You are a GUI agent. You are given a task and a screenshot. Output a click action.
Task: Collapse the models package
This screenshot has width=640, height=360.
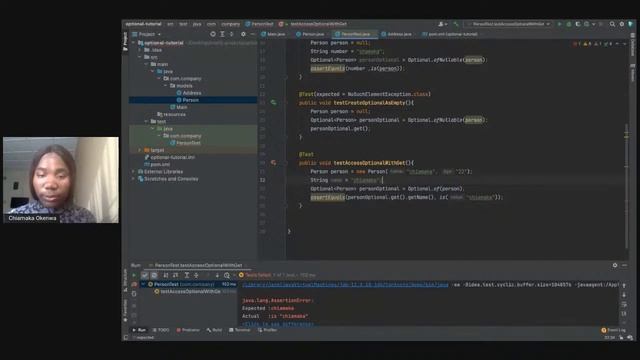tap(165, 86)
